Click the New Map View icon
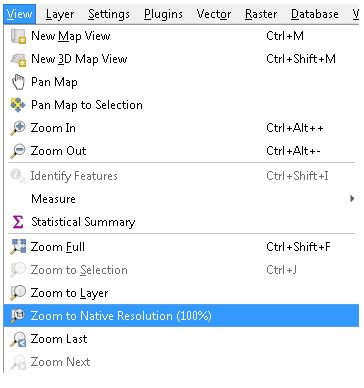Image resolution: width=364 pixels, height=388 pixels. click(18, 36)
